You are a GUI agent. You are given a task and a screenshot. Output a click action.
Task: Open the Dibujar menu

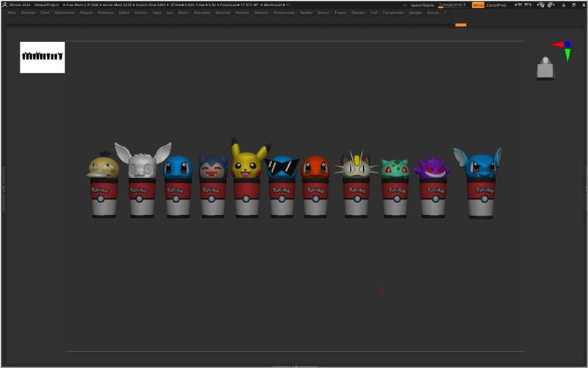[x=86, y=13]
